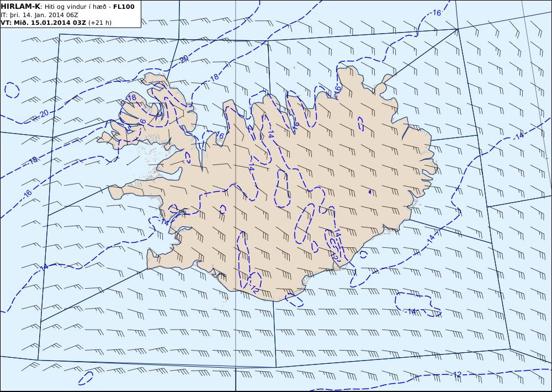Click the bold HIRLAM-K title text

pos(20,6)
